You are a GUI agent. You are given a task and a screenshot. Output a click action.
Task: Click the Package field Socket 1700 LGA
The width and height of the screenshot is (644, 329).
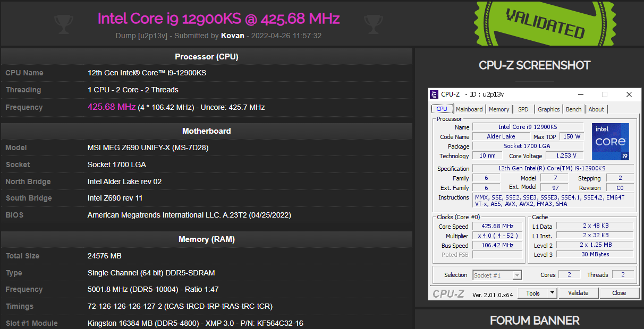[x=528, y=146]
